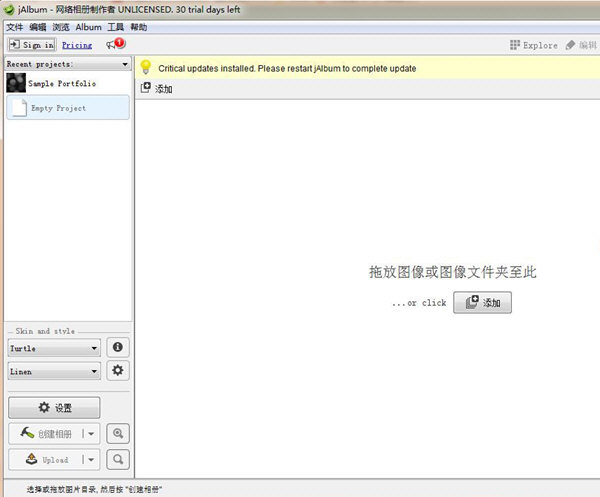Image resolution: width=600 pixels, height=497 pixels.
Task: Click the 设置 settings button
Action: click(54, 407)
